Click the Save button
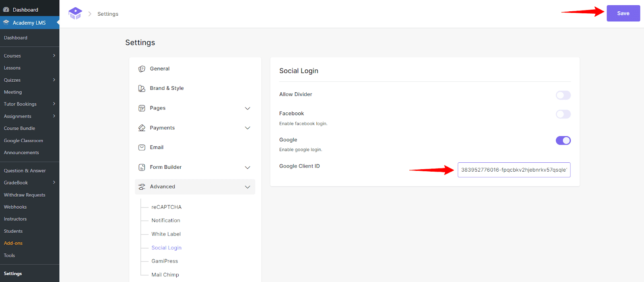The image size is (644, 282). click(623, 13)
